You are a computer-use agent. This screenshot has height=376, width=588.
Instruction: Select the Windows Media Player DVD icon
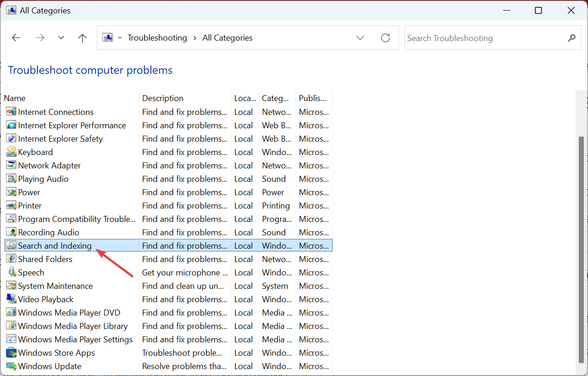point(11,312)
